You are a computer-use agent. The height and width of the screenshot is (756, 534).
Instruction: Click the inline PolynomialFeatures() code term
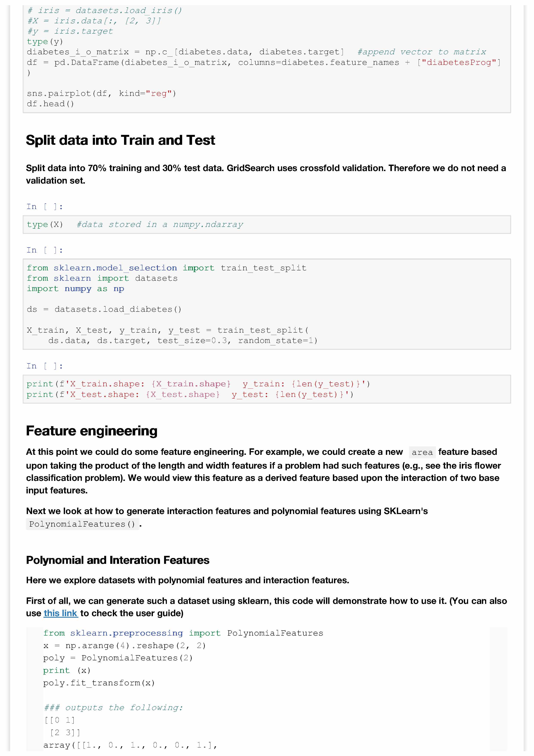[82, 524]
